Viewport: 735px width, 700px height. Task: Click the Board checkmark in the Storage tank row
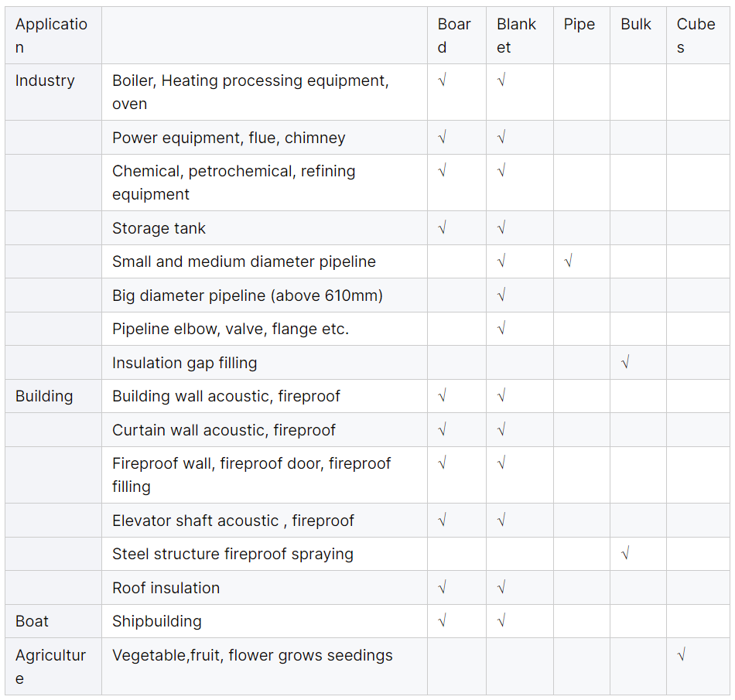click(x=442, y=228)
